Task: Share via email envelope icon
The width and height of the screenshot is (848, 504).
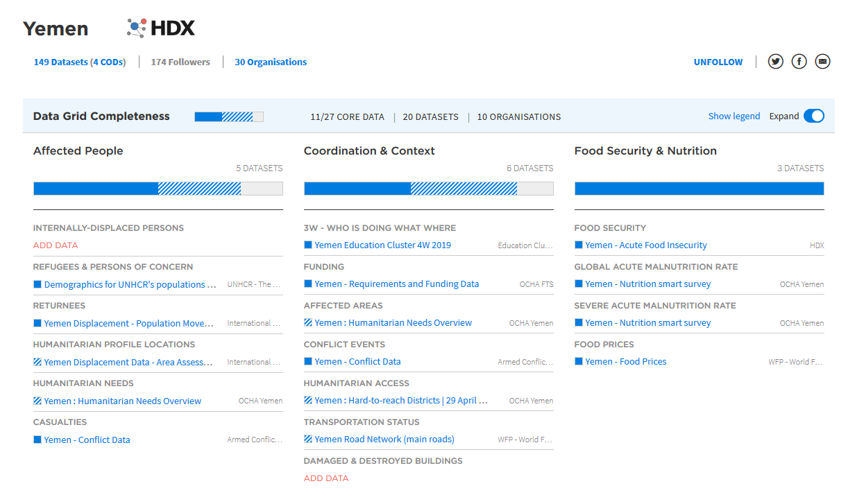Action: (822, 62)
